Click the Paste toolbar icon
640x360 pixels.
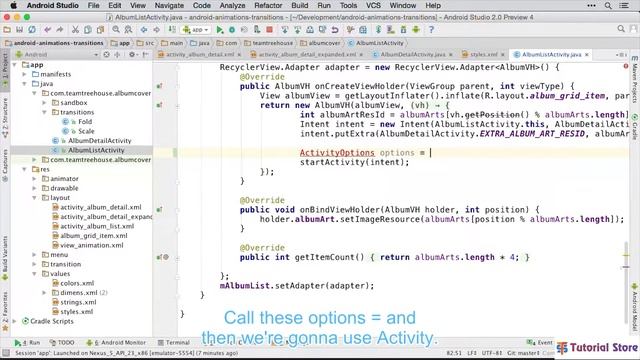tap(100, 30)
